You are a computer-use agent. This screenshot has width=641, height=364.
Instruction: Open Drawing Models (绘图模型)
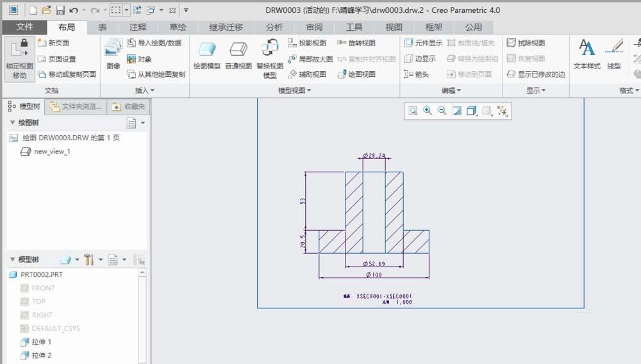tap(206, 55)
